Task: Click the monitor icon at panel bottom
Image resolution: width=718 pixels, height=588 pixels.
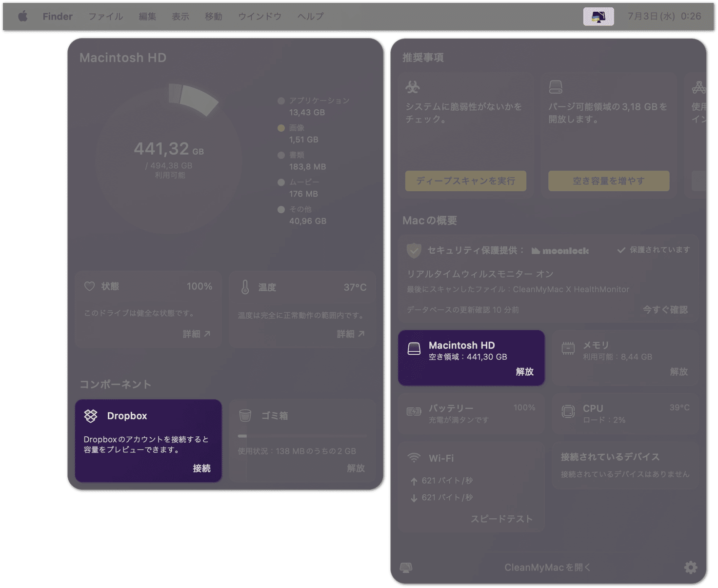Action: coord(406,567)
